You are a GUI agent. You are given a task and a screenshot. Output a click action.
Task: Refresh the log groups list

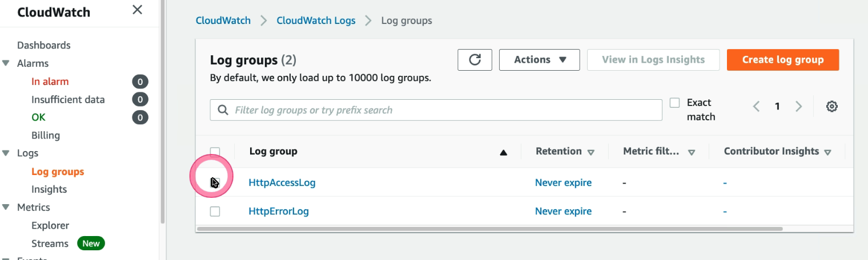point(475,60)
